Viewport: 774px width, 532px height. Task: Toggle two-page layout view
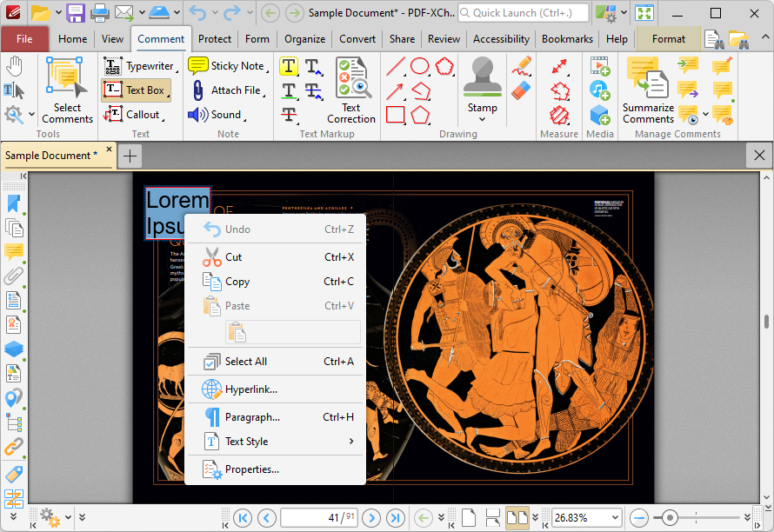[517, 518]
